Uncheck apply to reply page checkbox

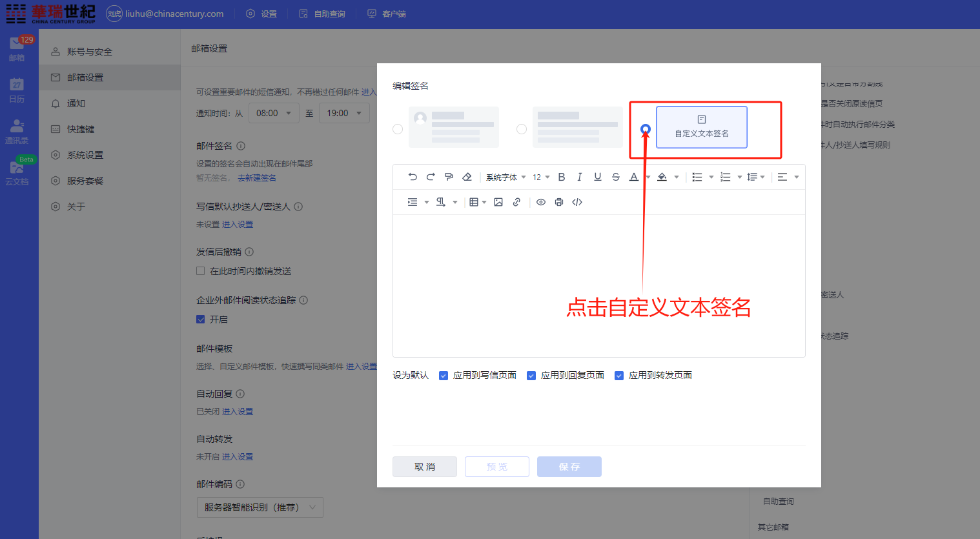click(x=531, y=376)
